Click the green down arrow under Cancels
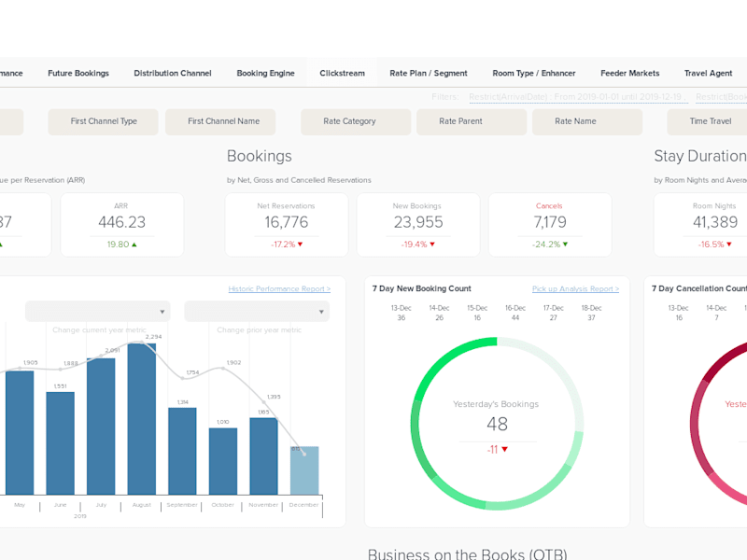This screenshot has width=747, height=560. 566,245
